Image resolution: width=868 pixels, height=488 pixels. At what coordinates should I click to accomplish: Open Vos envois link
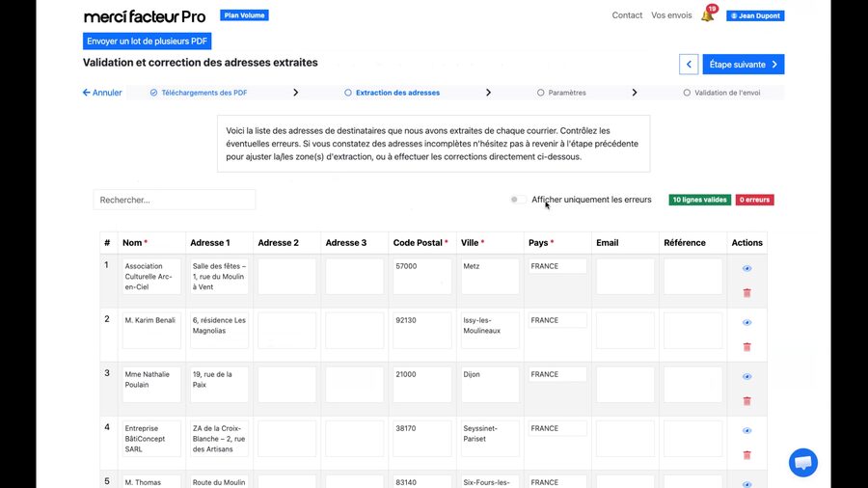tap(671, 15)
